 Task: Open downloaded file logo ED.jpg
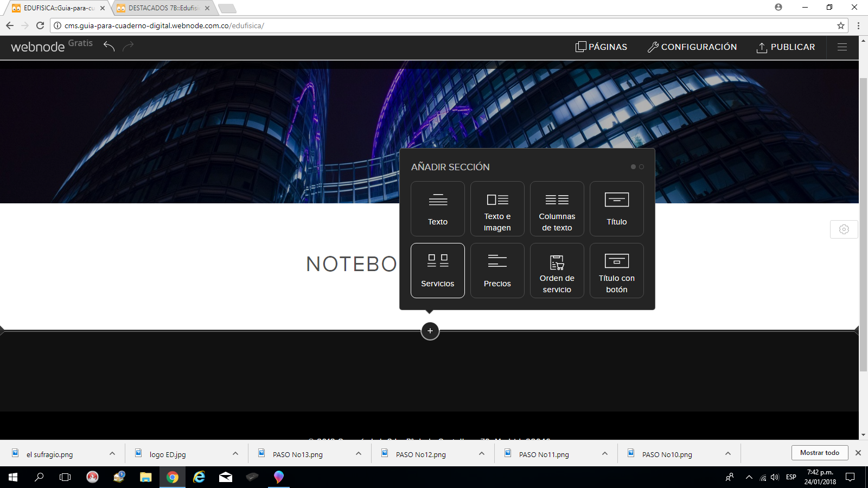pos(168,454)
